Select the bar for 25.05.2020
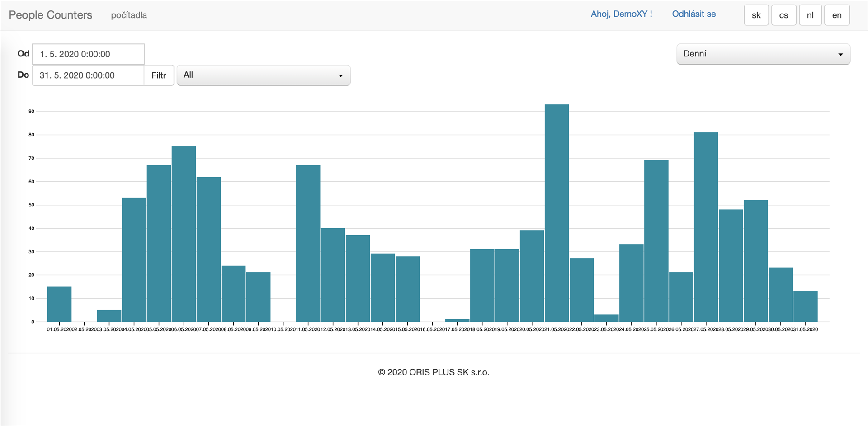 coord(656,241)
